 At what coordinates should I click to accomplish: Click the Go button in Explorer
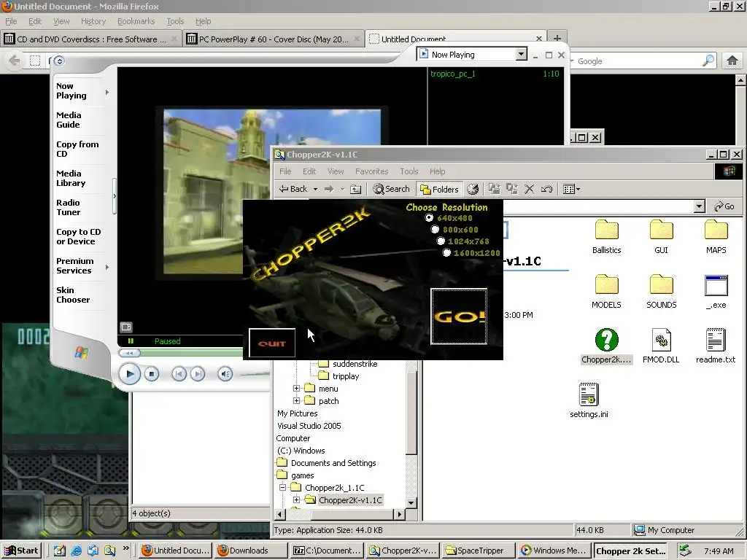(724, 206)
